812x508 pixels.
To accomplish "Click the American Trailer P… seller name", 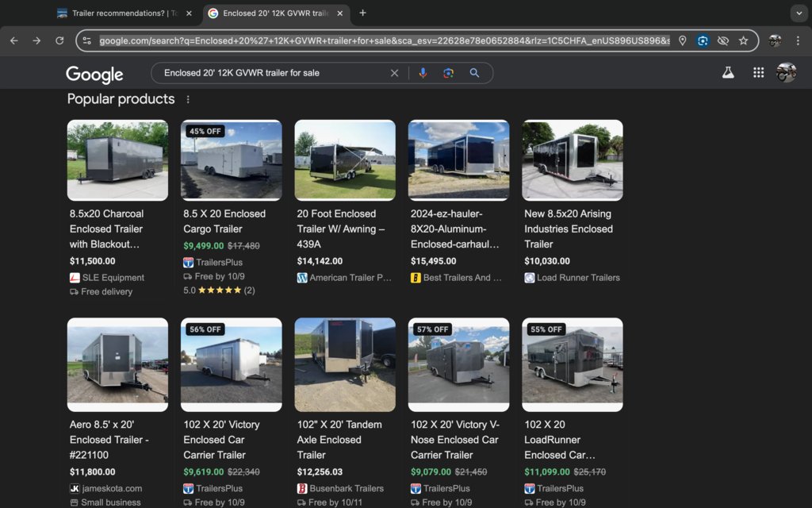I will pos(350,278).
